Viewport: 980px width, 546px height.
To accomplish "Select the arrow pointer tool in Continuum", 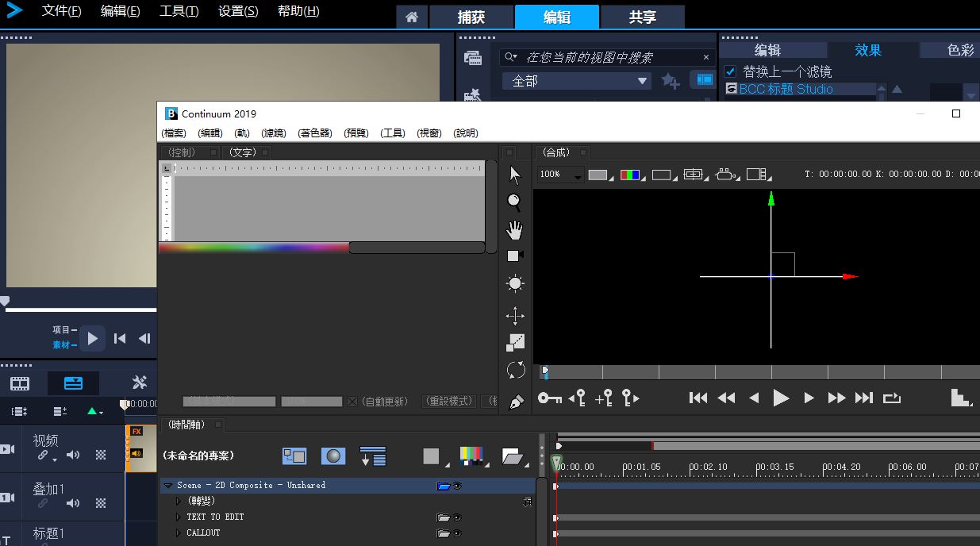I will (515, 175).
